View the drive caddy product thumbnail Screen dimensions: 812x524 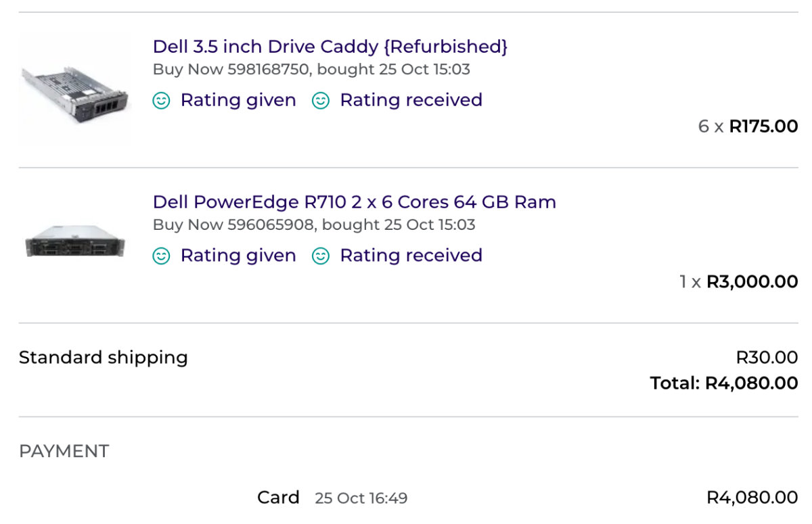[x=74, y=90]
